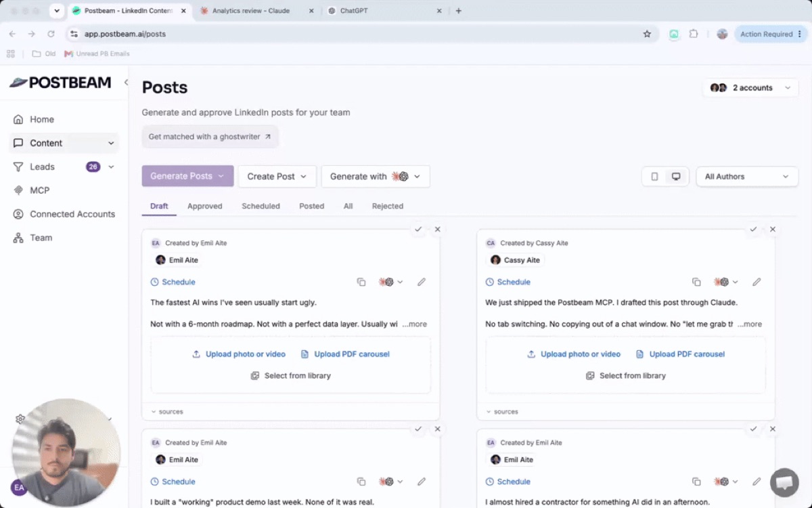Upload PDF carousel to Cassy's post
812x508 pixels.
pyautogui.click(x=680, y=354)
